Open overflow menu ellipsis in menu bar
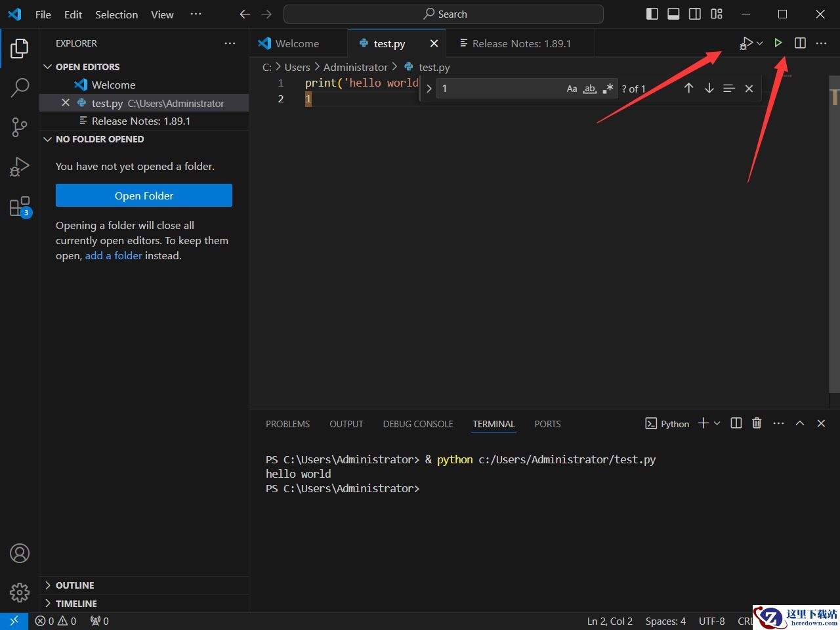 tap(196, 14)
